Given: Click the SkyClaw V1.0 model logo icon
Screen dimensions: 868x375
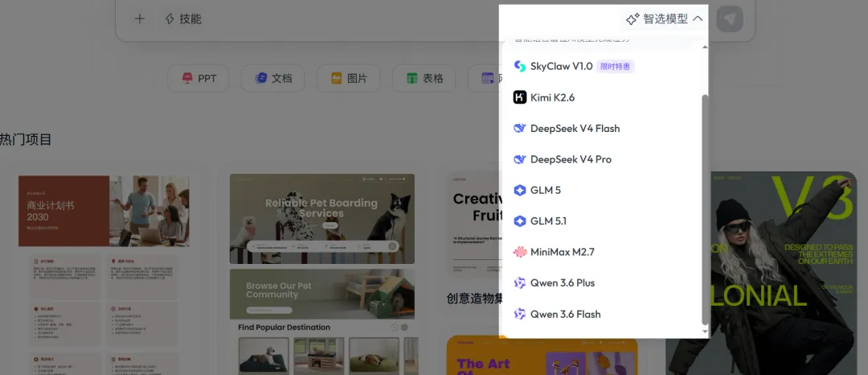Looking at the screenshot, I should coord(520,67).
